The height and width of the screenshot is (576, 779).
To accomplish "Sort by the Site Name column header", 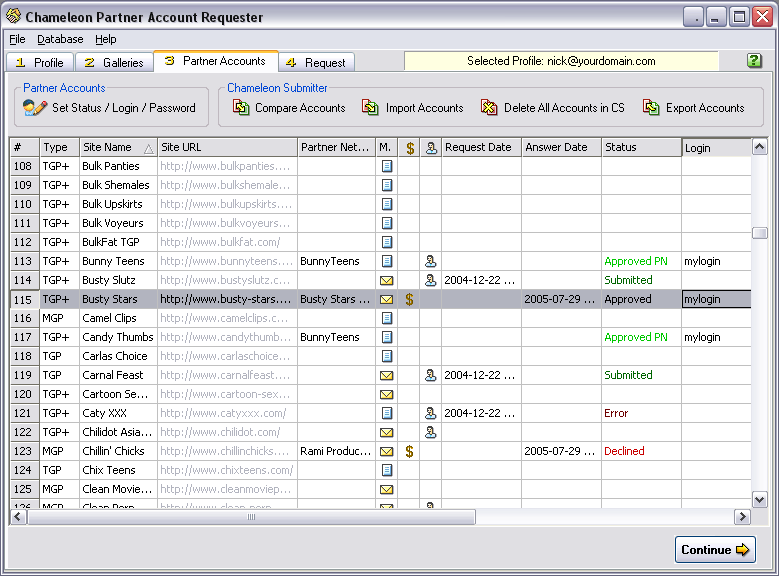I will coord(117,148).
